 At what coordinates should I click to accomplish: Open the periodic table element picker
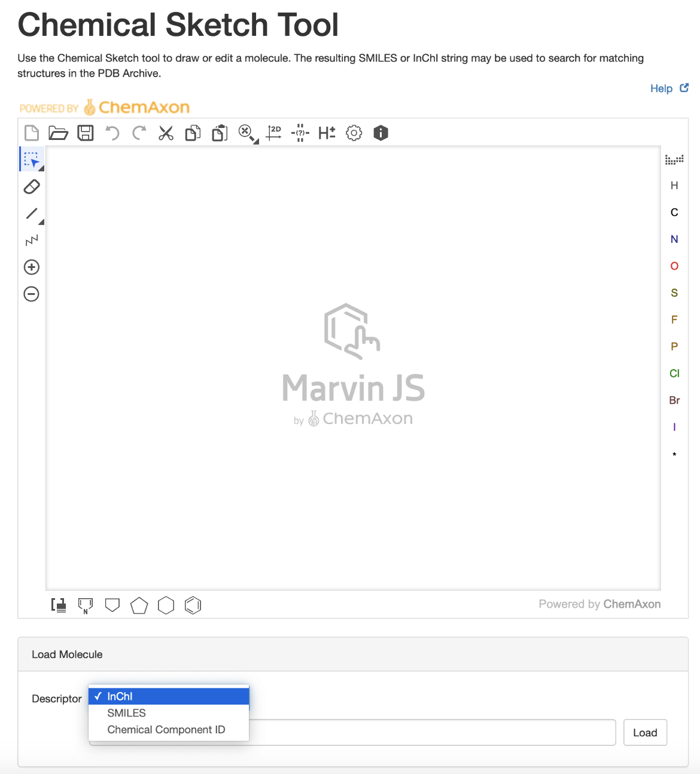point(674,160)
